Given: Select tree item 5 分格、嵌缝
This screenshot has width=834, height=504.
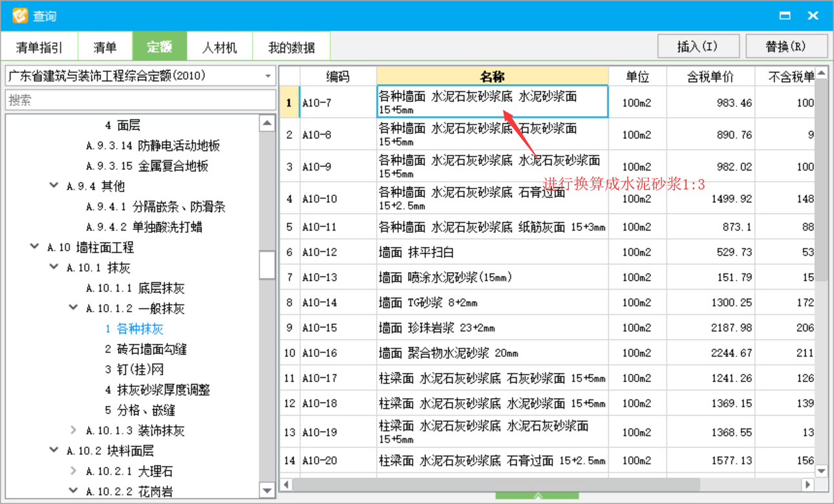Looking at the screenshot, I should 140,410.
